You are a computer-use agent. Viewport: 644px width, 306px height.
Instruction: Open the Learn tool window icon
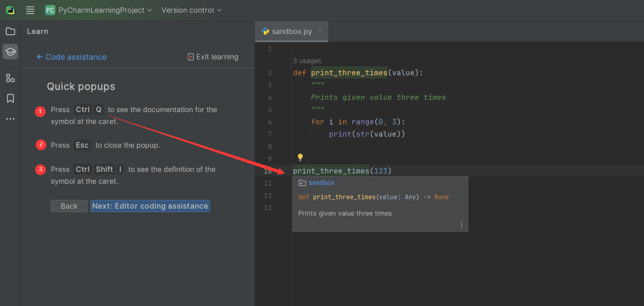click(10, 52)
